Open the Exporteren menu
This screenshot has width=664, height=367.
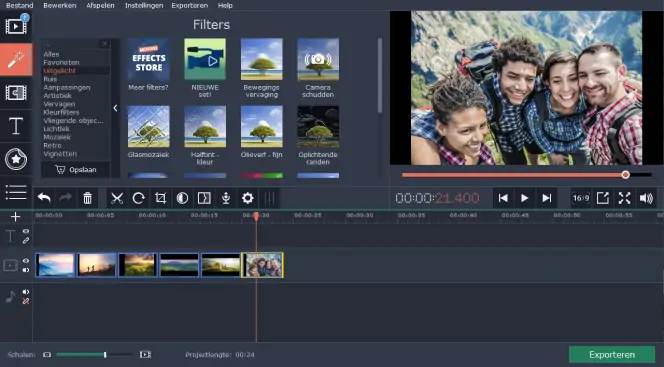coord(190,6)
